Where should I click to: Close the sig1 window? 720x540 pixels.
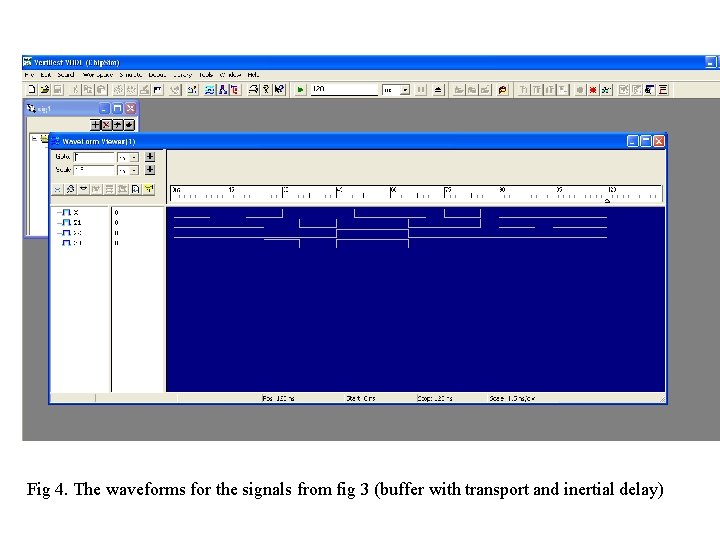130,108
